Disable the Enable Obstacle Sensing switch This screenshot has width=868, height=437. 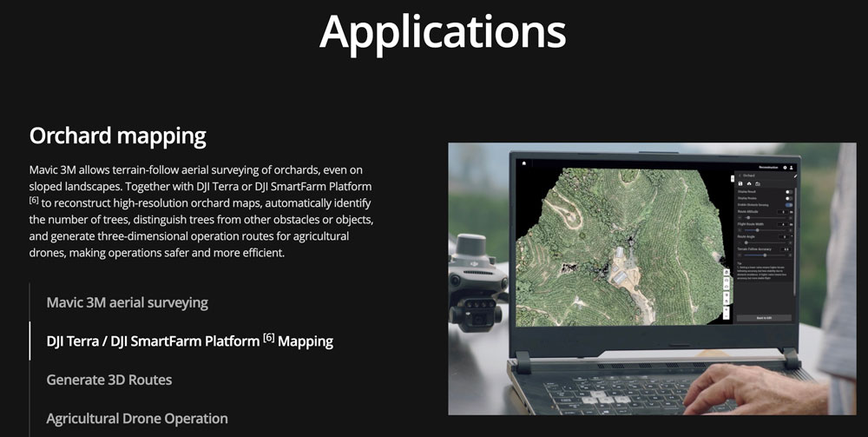789,205
